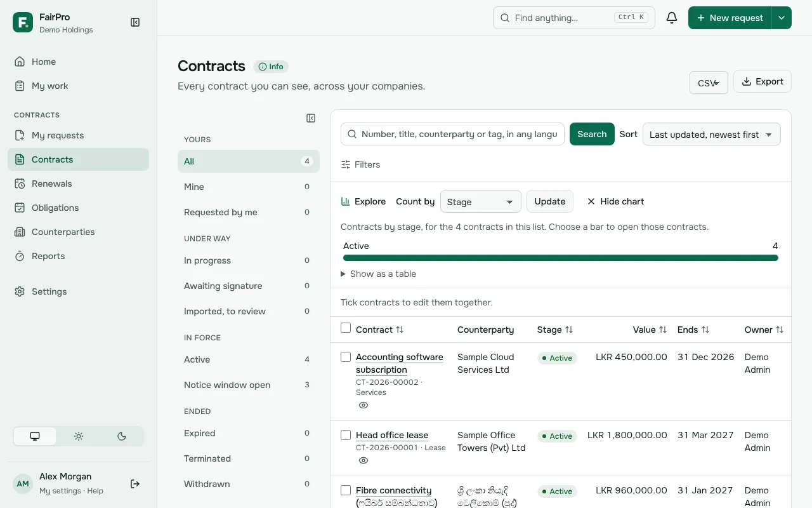Open the Head office lease contract link
Screen dimensions: 812x508
[x=392, y=435]
